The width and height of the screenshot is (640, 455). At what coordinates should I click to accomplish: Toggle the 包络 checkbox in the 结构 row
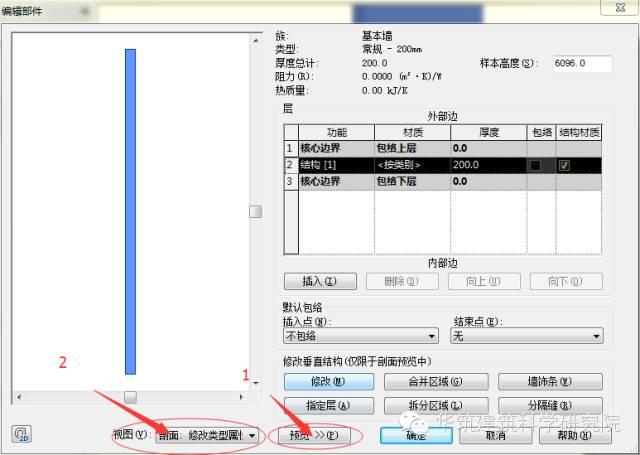[539, 165]
